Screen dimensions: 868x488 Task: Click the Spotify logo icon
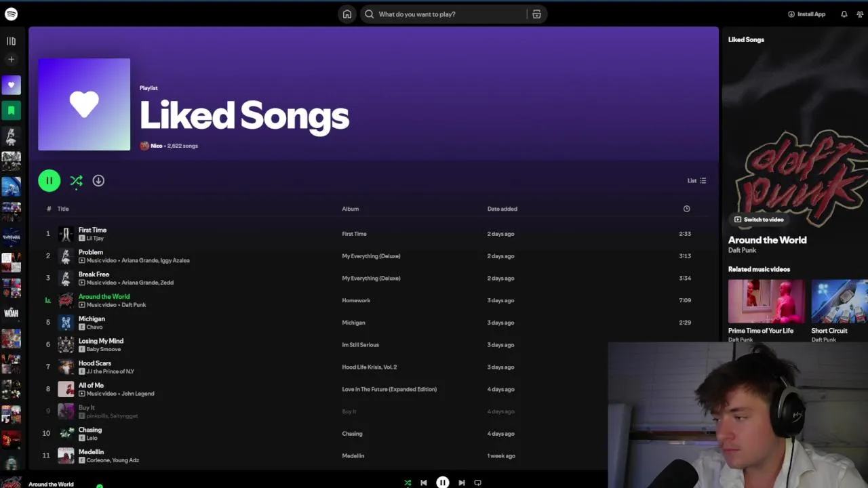(11, 14)
